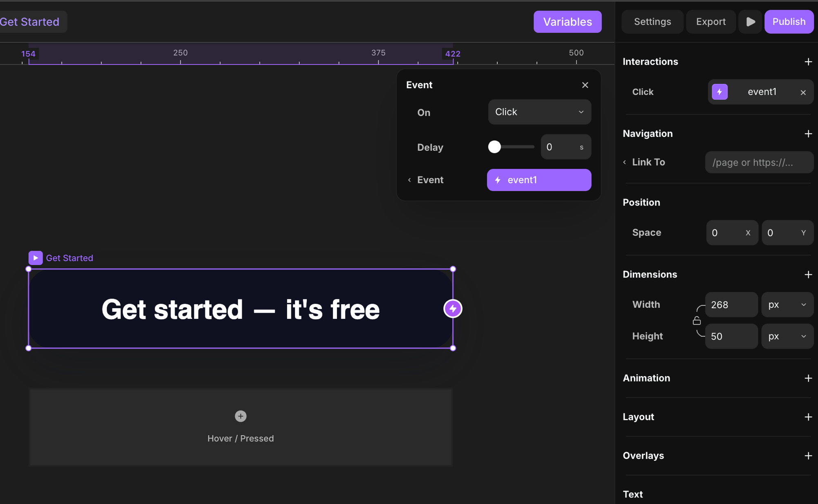Image resolution: width=818 pixels, height=504 pixels.
Task: Click the Space X input field
Action: (x=732, y=233)
